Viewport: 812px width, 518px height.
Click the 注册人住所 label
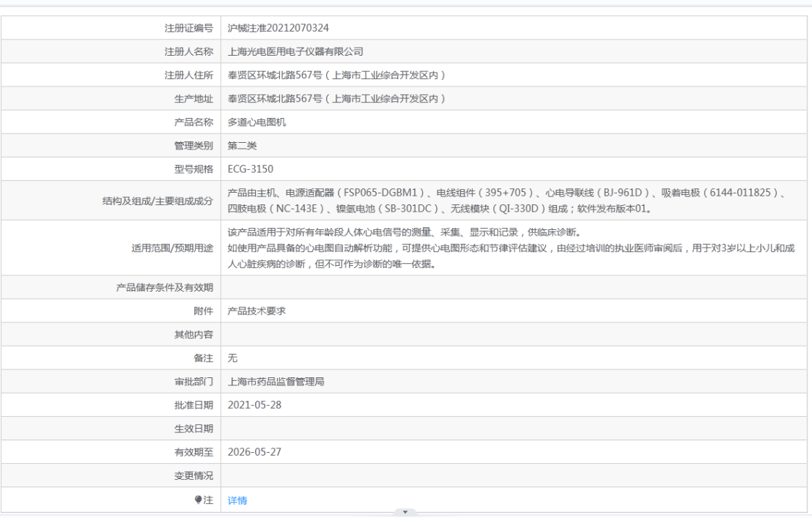(x=188, y=75)
